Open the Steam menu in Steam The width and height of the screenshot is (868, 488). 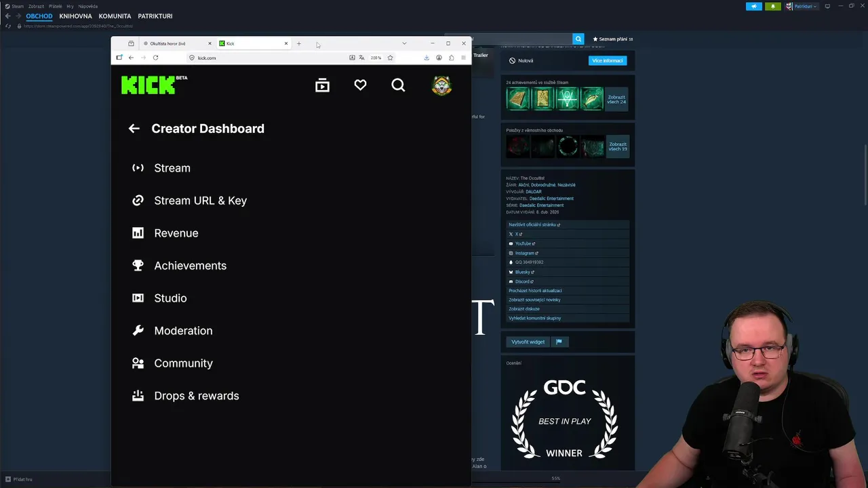pyautogui.click(x=17, y=6)
